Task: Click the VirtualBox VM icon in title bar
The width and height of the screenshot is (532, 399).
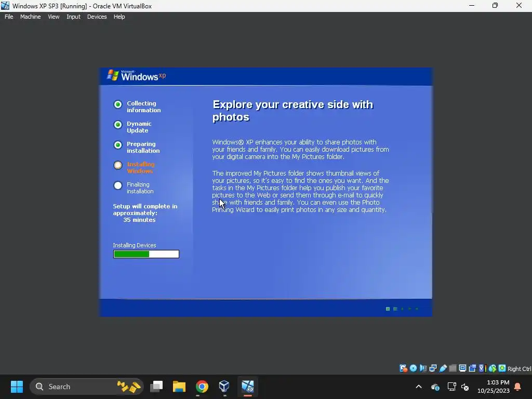Action: pos(5,6)
